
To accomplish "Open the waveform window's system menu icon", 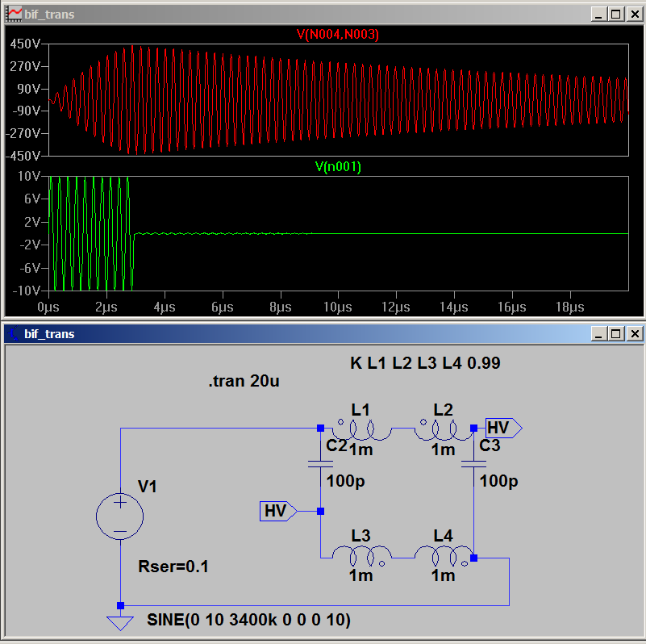I will click(x=14, y=15).
